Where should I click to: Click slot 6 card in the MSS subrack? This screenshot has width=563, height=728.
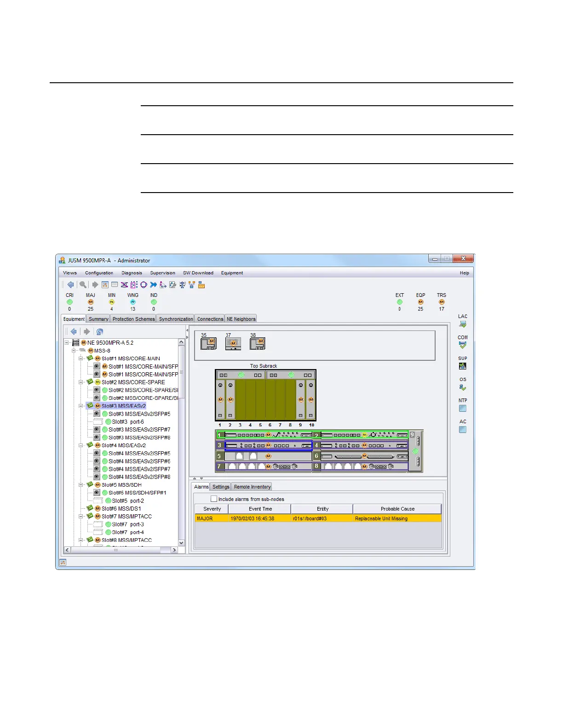[361, 456]
